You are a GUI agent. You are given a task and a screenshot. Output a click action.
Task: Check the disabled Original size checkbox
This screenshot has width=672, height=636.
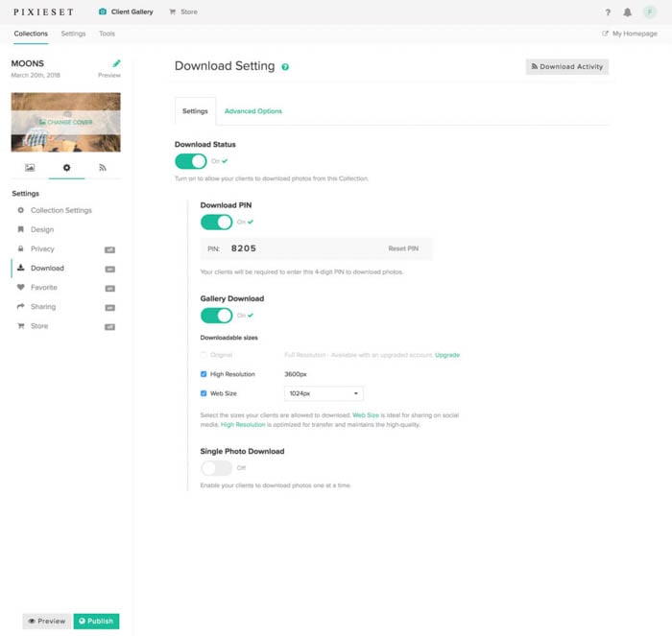(x=204, y=355)
